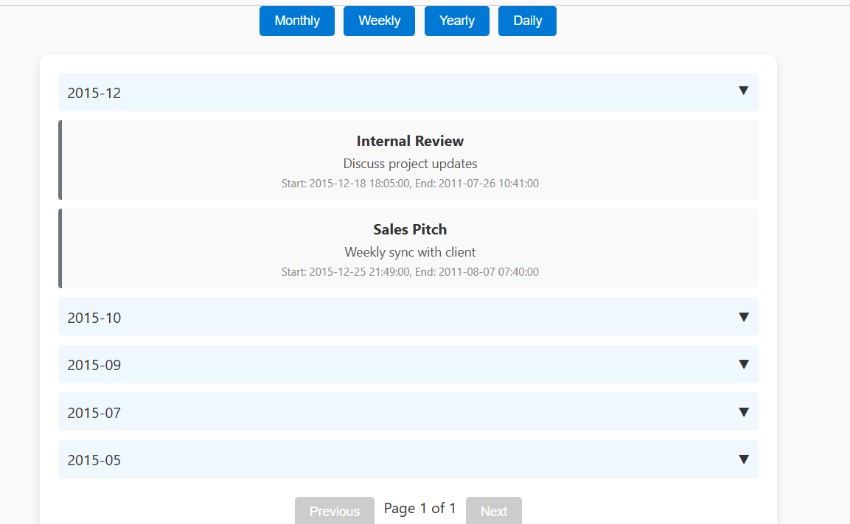Collapse the 2015-12 group arrow
This screenshot has width=850, height=524.
(744, 90)
